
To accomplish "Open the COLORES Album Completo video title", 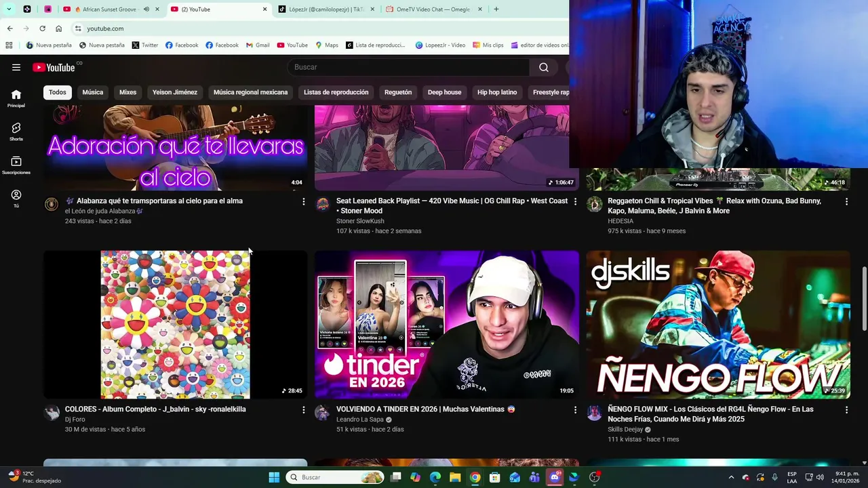I will click(x=155, y=409).
